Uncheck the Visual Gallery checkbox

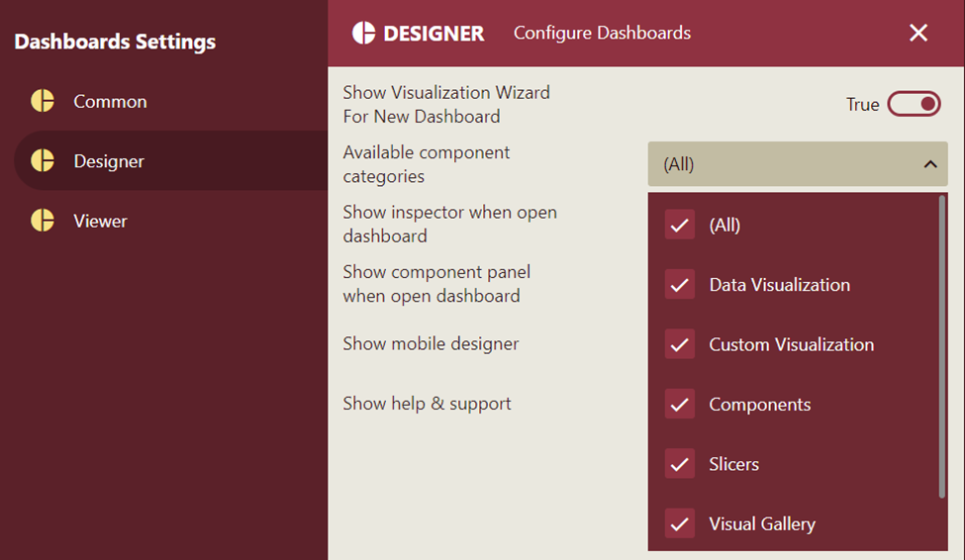(x=679, y=523)
